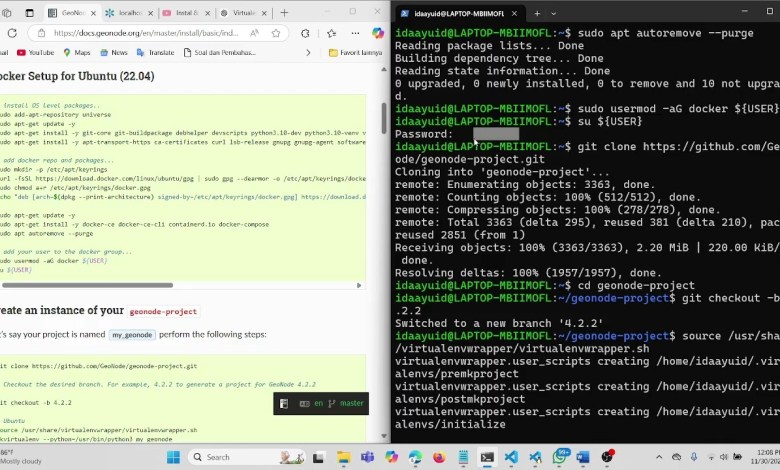Show hidden system tray icons
Image resolution: width=780 pixels, height=470 pixels.
pos(659,457)
